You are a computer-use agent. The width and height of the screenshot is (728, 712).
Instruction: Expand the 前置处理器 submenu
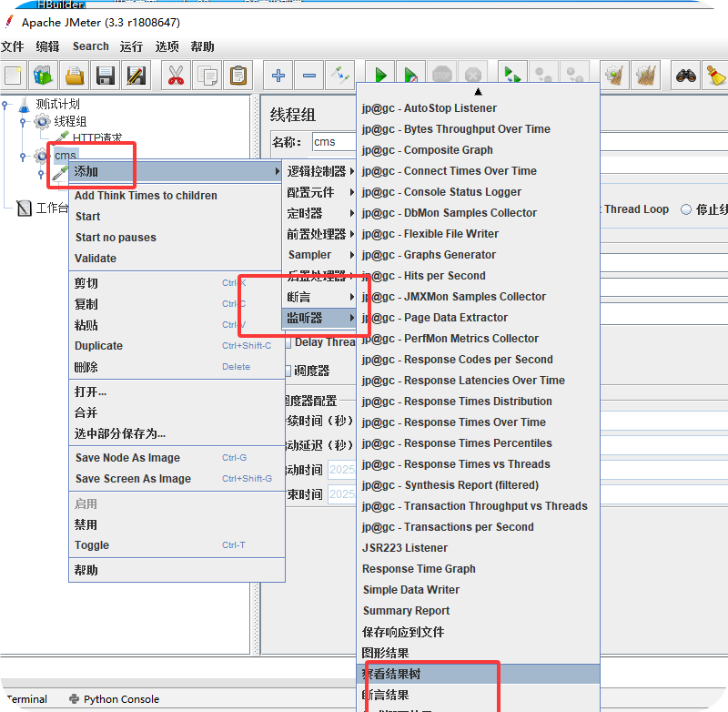(319, 234)
